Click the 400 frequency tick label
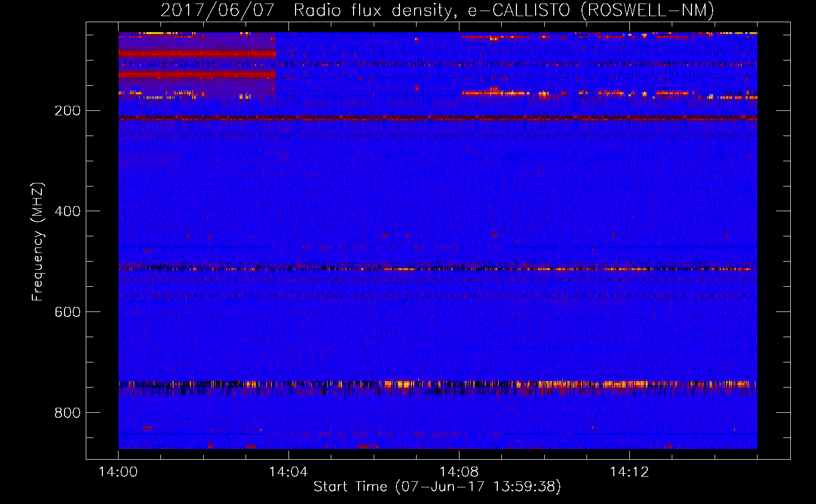The image size is (816, 504). tap(68, 211)
